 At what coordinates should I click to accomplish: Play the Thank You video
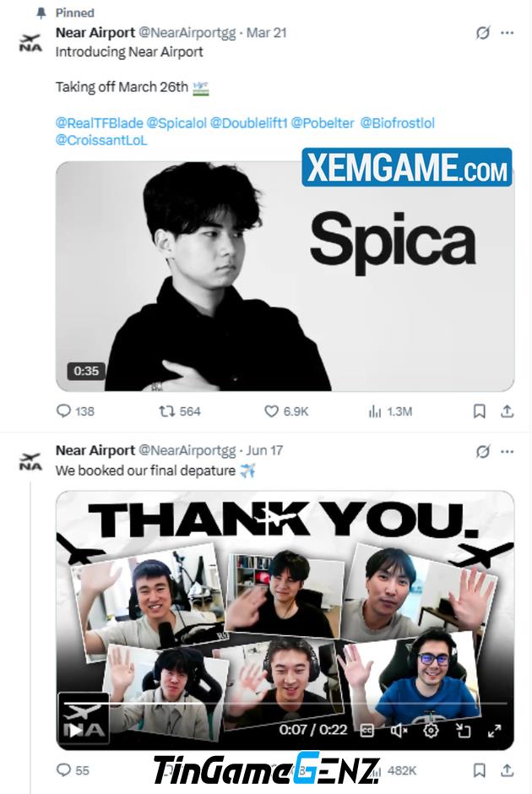[x=75, y=730]
